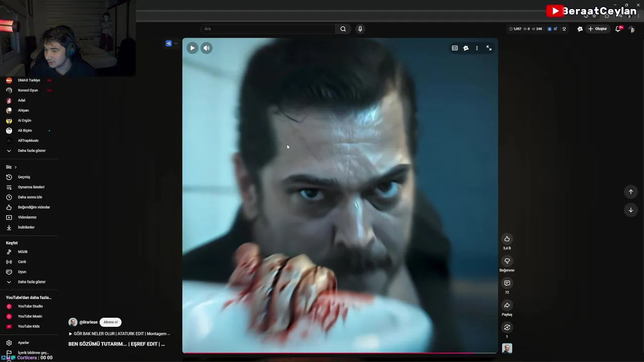Open the comments showing 72
The height and width of the screenshot is (362, 644).
pos(507,283)
